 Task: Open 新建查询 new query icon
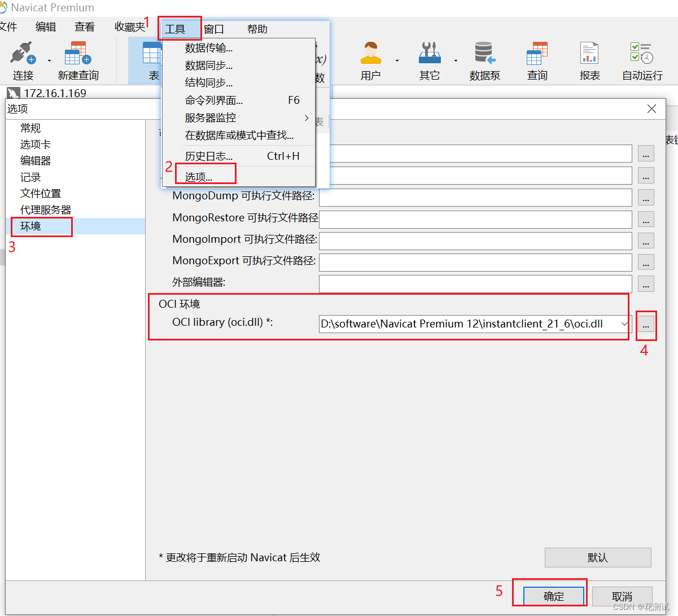[x=78, y=53]
